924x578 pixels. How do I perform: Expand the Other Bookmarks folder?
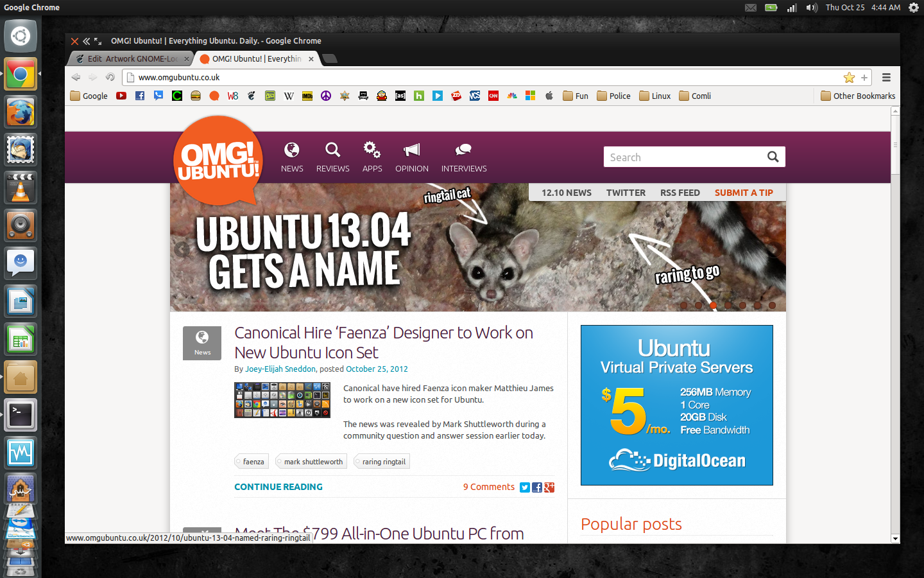click(x=858, y=96)
